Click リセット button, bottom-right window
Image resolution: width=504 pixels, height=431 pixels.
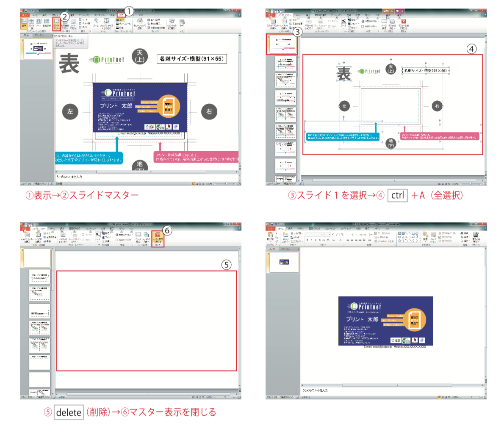click(295, 237)
